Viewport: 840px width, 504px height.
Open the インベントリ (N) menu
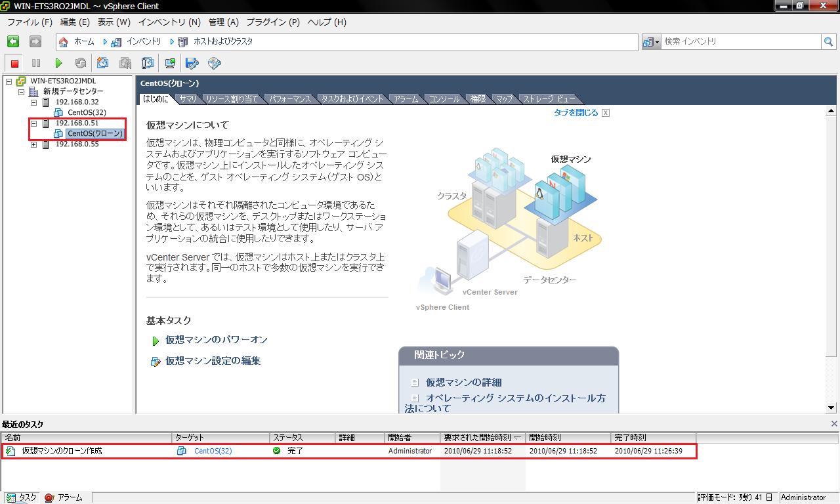(169, 22)
